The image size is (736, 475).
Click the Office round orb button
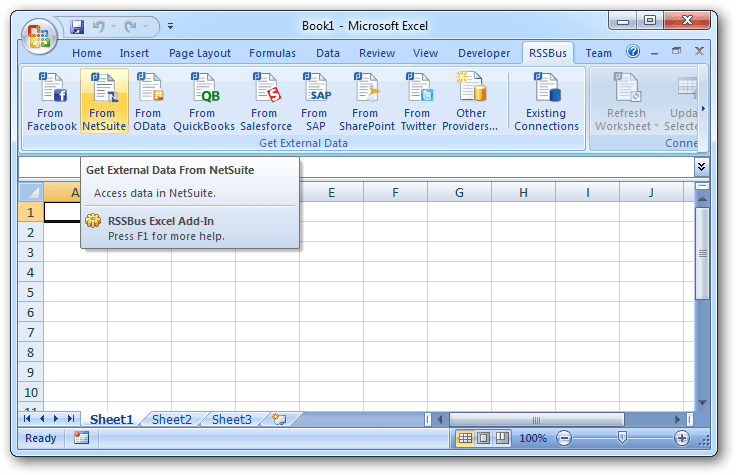pos(39,37)
